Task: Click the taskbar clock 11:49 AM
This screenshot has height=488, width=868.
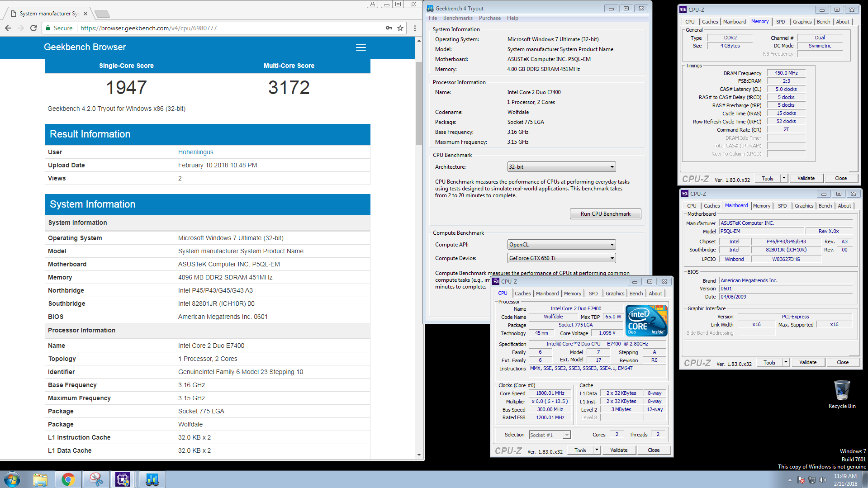Action: point(845,476)
